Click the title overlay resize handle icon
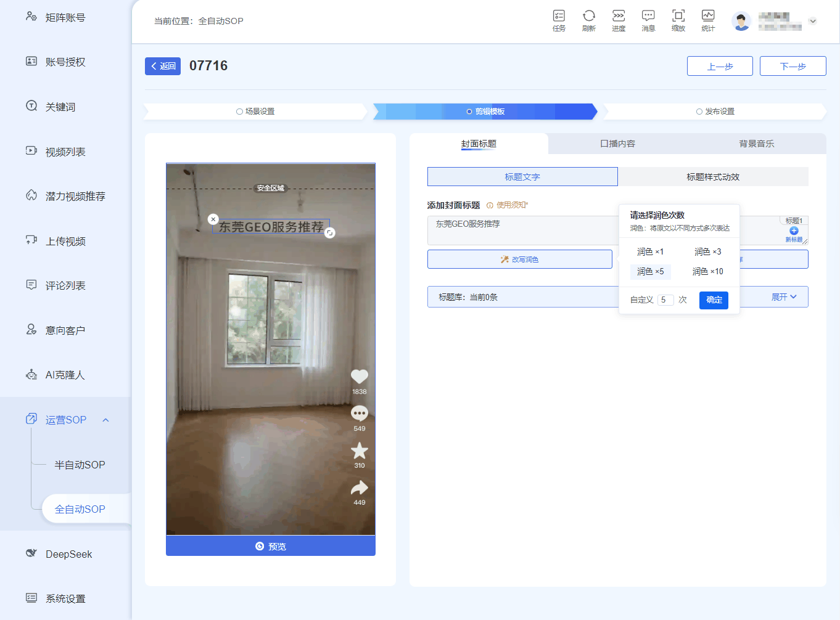The height and width of the screenshot is (620, 840). (x=330, y=233)
